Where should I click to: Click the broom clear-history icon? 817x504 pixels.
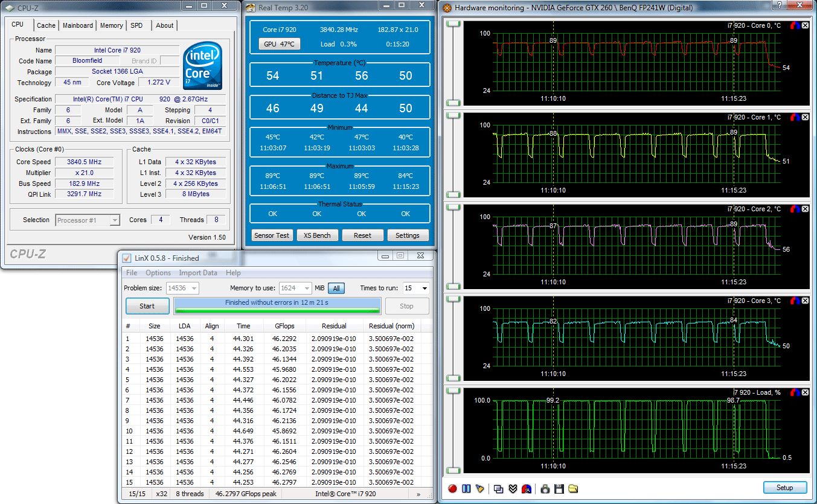[479, 488]
